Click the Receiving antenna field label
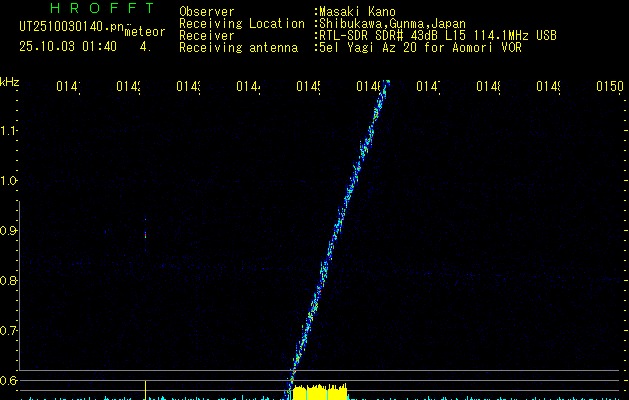The width and height of the screenshot is (629, 400). (x=238, y=47)
